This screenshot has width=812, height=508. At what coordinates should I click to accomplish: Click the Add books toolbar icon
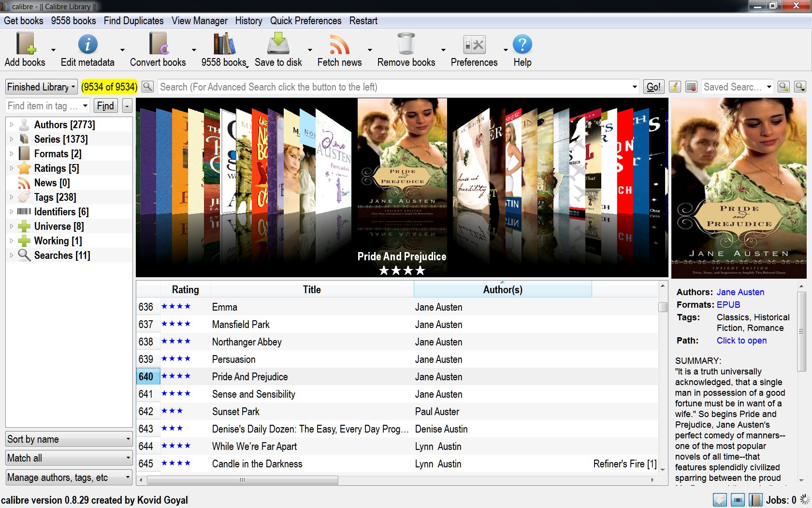[x=26, y=44]
